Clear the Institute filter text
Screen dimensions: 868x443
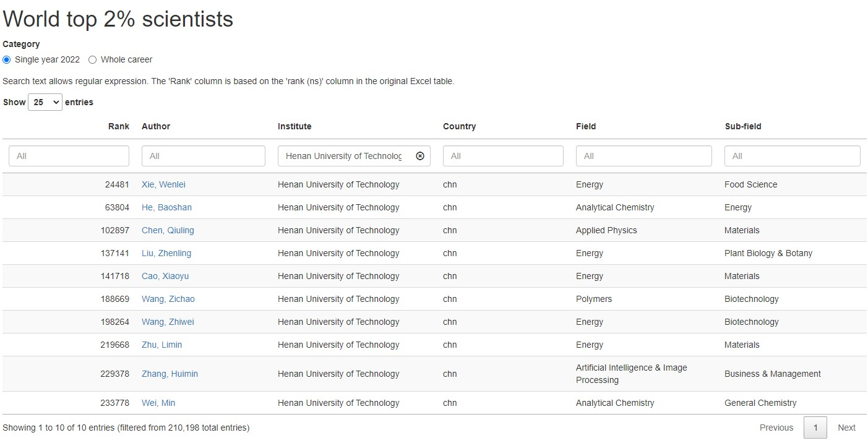(x=420, y=156)
